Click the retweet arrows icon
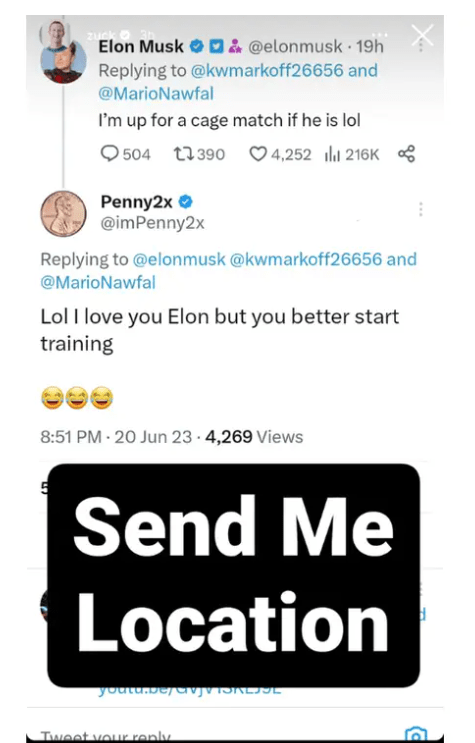475x743 pixels. click(182, 154)
